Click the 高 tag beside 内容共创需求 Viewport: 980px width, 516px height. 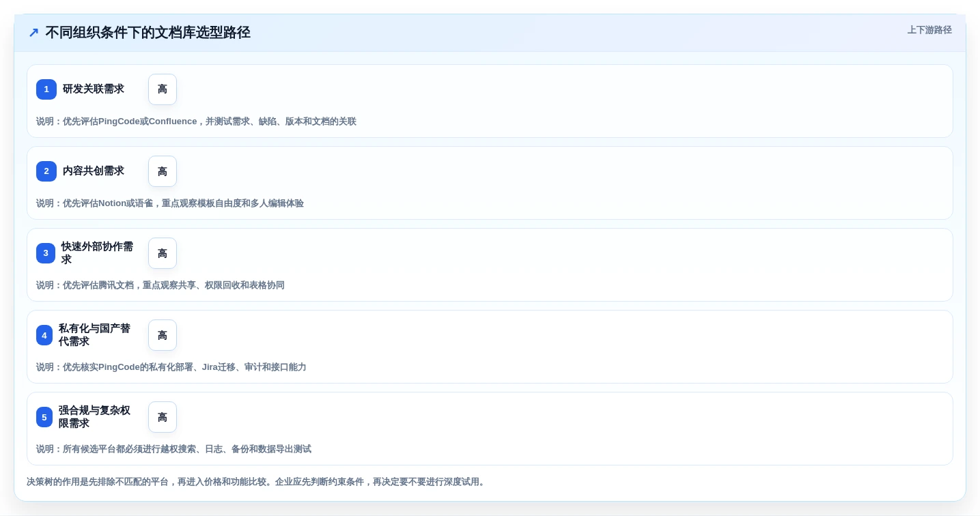click(x=163, y=171)
